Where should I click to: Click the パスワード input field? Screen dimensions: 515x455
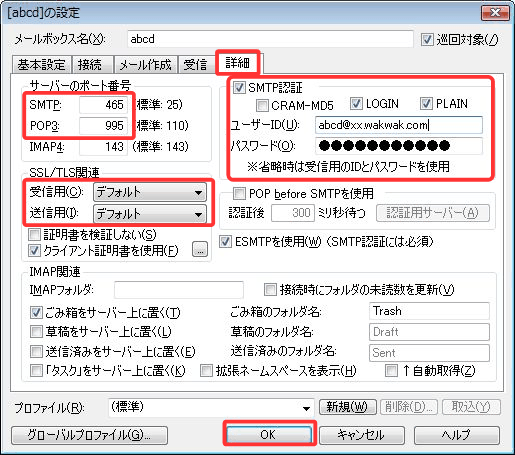pos(399,146)
